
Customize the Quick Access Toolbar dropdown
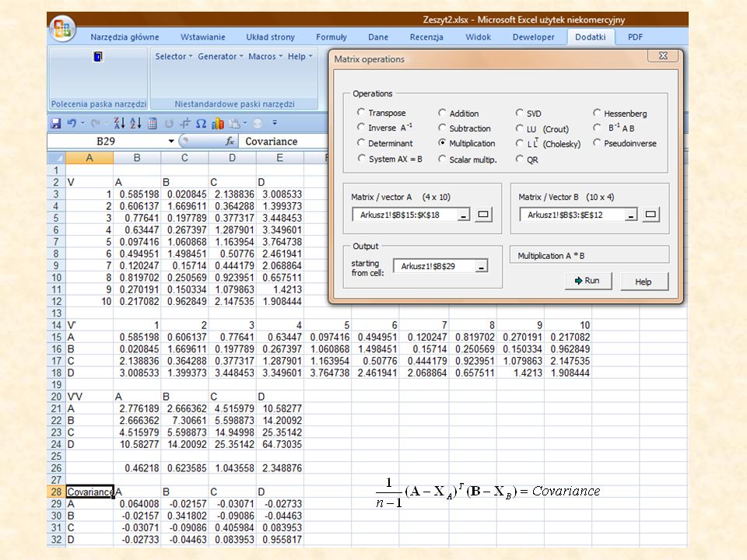pos(275,123)
